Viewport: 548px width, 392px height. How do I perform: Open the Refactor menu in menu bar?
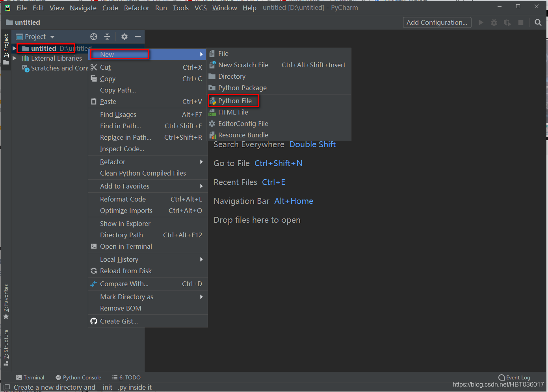[137, 8]
